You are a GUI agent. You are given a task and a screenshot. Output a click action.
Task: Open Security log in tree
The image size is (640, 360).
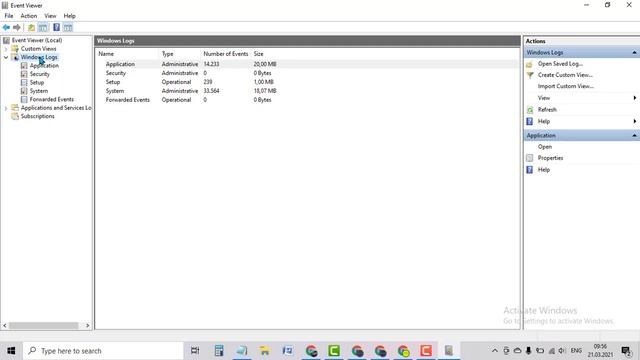(x=40, y=74)
